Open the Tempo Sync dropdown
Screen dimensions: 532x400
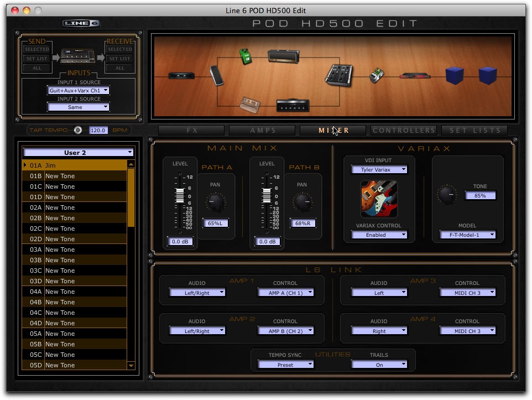(286, 365)
